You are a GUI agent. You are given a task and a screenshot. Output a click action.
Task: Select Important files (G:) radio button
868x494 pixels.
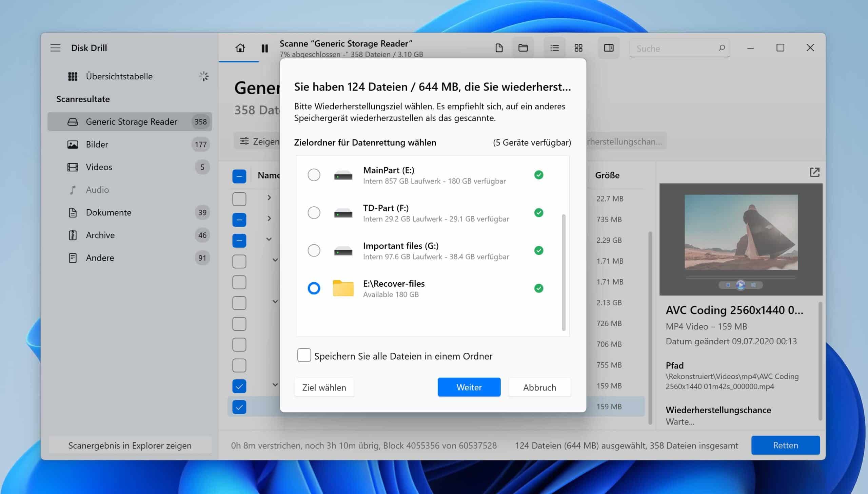pyautogui.click(x=314, y=250)
